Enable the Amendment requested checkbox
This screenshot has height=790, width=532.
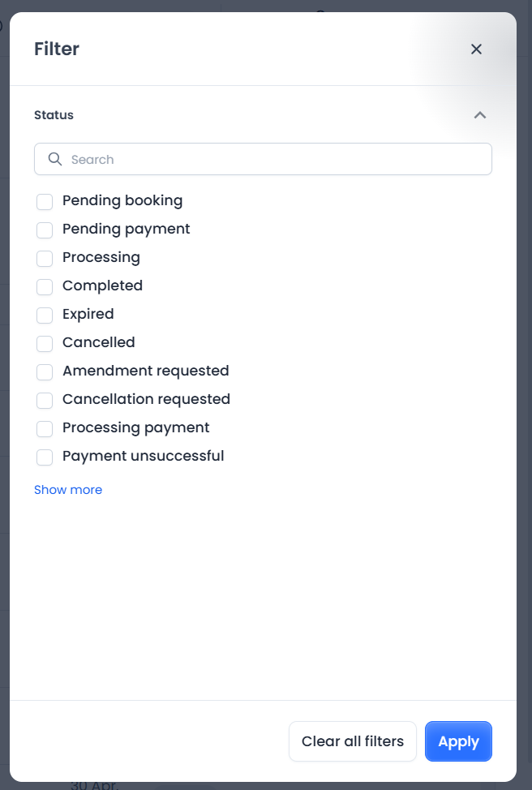click(45, 371)
